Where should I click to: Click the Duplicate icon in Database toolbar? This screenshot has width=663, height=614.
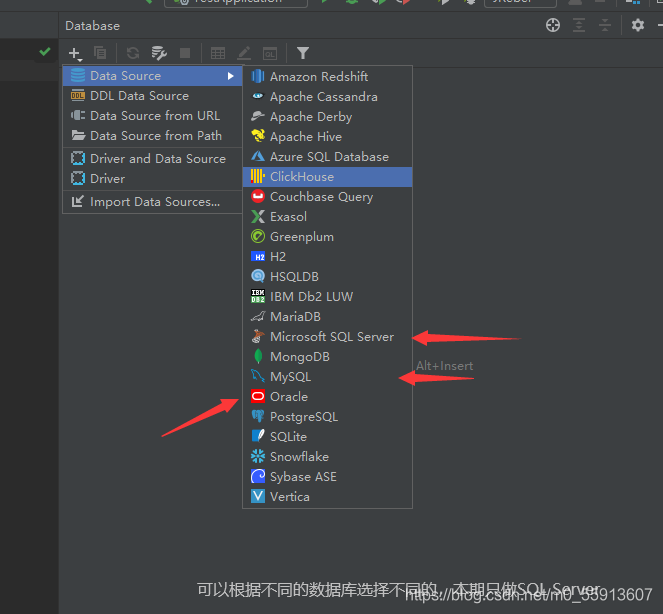click(100, 53)
